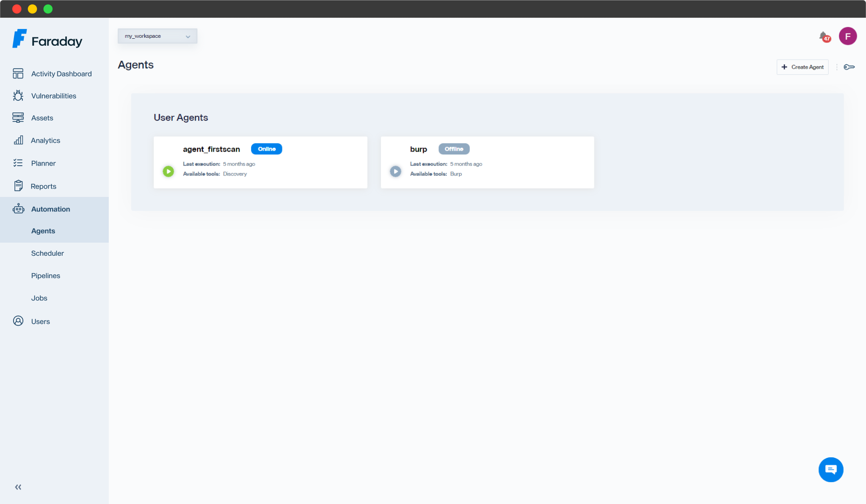Click the Vulnerabilities bug icon
This screenshot has width=866, height=504.
point(18,96)
